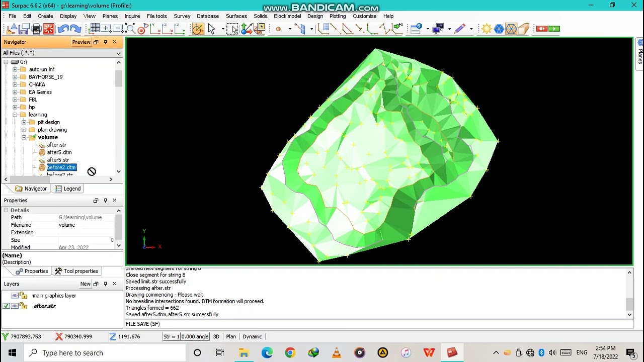Open the File menu
644x362 pixels.
pyautogui.click(x=12, y=16)
